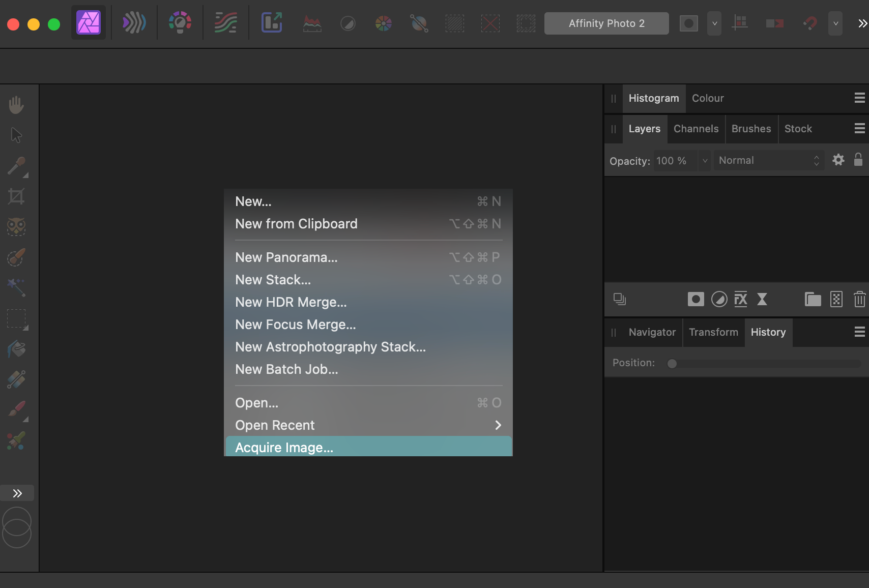
Task: Switch to the Liquify persona
Action: [x=134, y=22]
